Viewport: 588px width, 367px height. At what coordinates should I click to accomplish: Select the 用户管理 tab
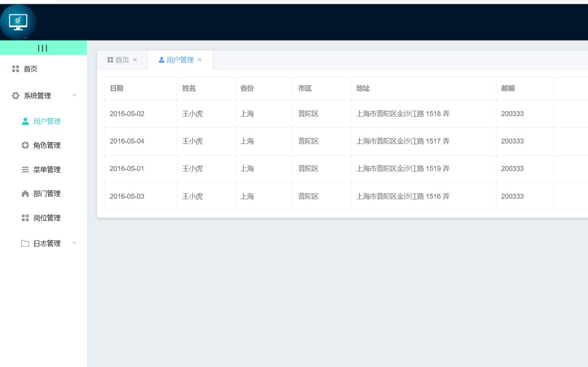(x=180, y=60)
